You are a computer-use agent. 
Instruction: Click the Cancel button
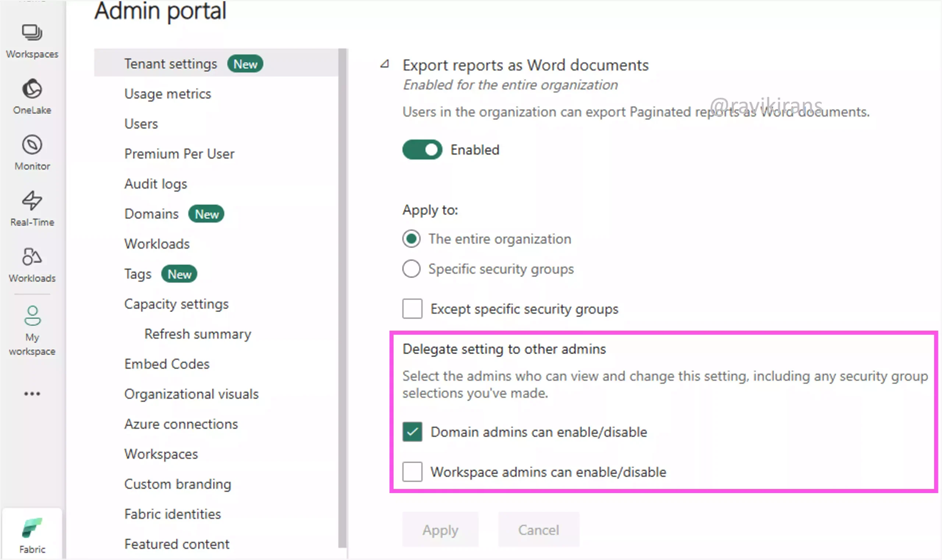[539, 529]
